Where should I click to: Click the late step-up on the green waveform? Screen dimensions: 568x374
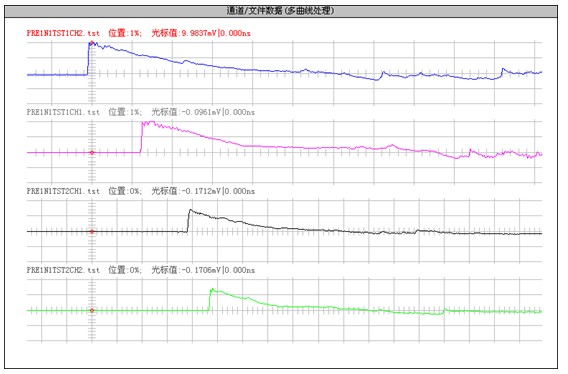[445, 310]
